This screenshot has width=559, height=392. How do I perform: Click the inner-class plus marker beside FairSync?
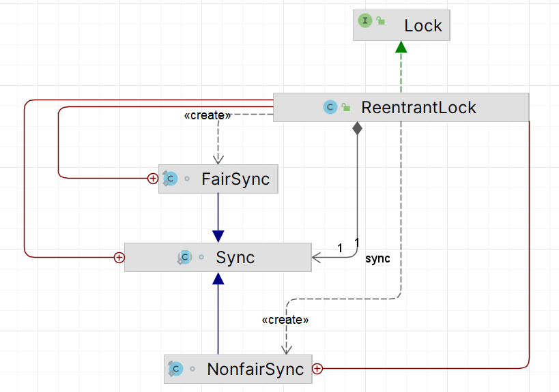coord(153,179)
